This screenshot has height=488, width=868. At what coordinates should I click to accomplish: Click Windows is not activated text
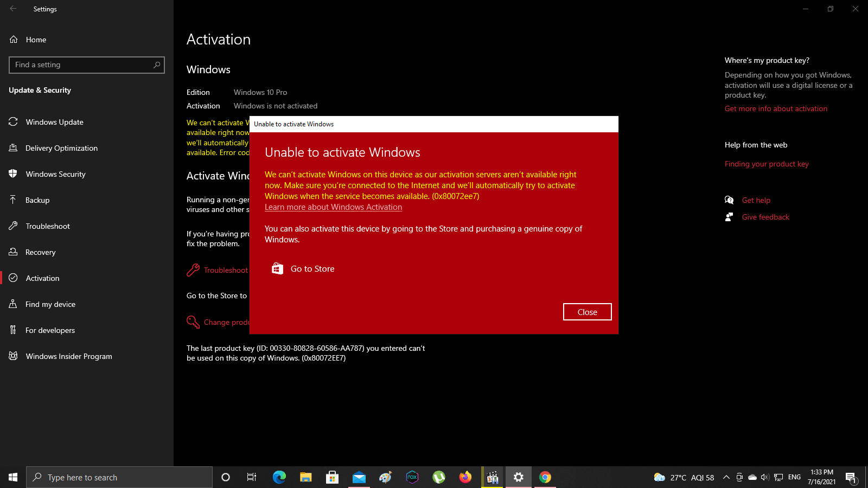click(x=276, y=106)
